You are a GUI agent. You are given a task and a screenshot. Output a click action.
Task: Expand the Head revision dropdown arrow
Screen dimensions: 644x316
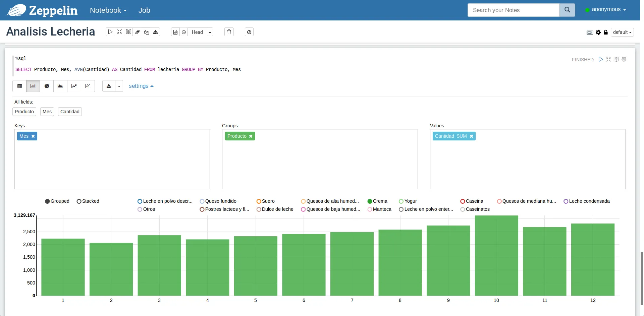point(210,32)
